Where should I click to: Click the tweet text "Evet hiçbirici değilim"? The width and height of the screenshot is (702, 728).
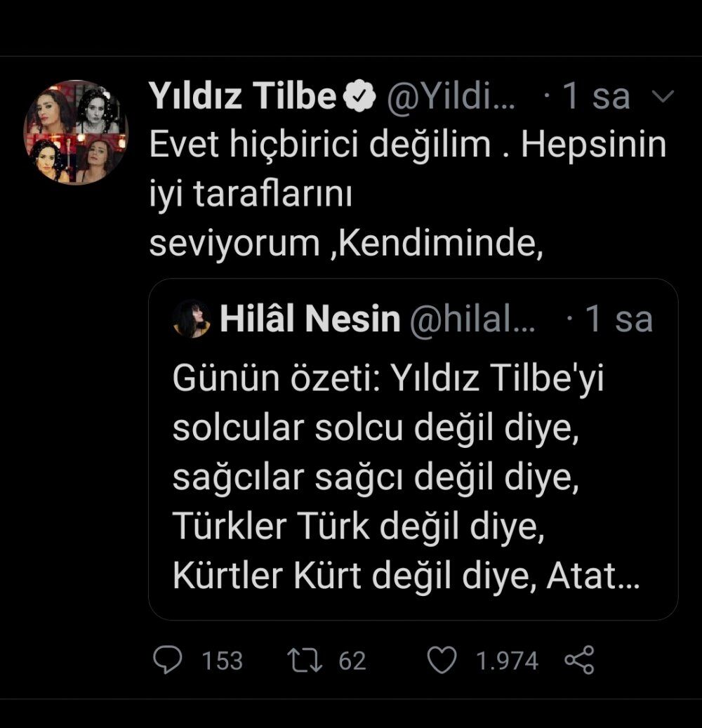[320, 145]
